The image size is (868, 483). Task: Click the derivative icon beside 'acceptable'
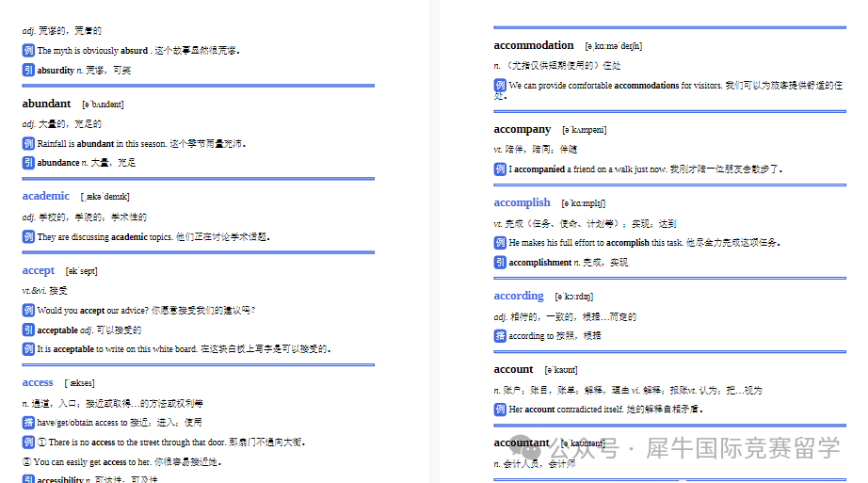28,330
